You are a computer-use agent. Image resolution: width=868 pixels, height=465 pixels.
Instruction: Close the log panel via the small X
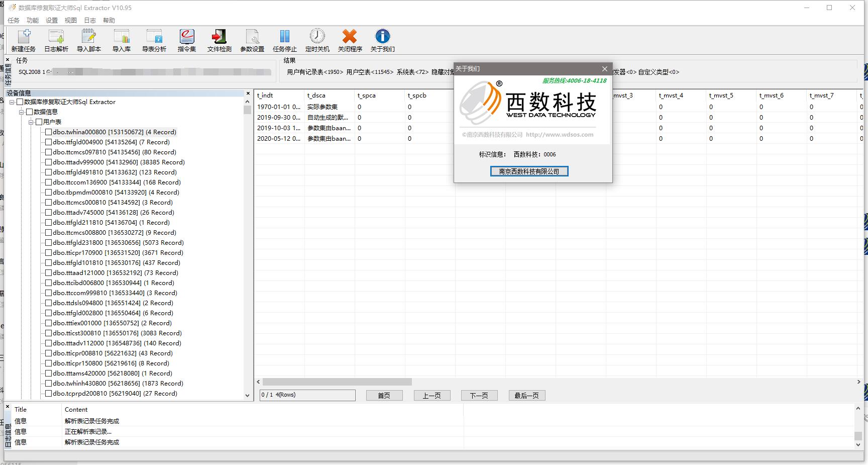coord(8,406)
